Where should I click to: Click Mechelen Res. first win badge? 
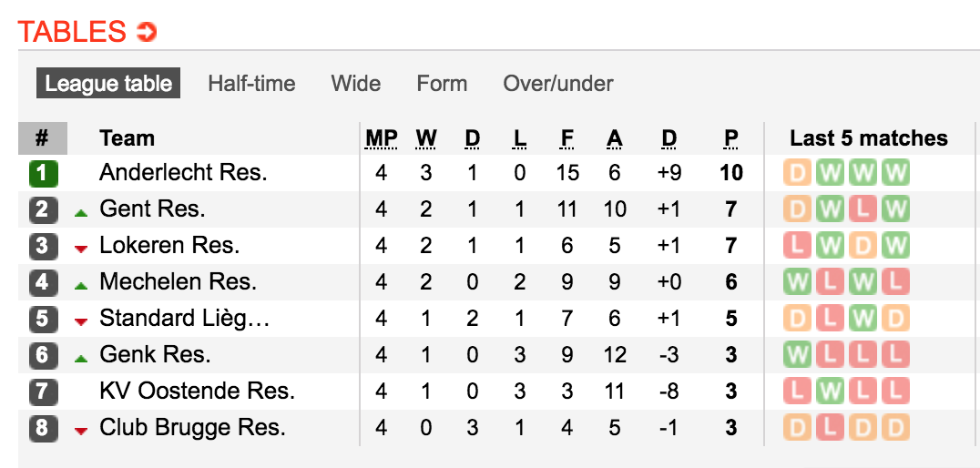(797, 281)
